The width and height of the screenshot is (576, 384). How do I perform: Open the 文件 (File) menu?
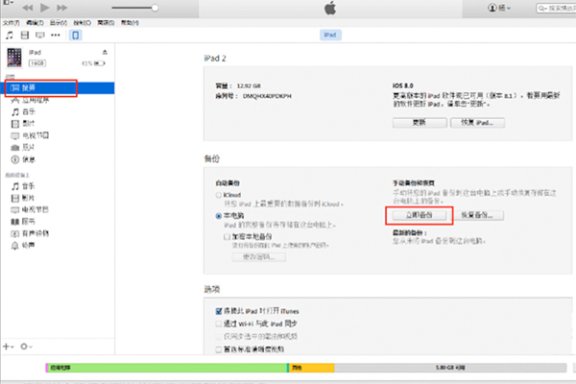pos(11,23)
